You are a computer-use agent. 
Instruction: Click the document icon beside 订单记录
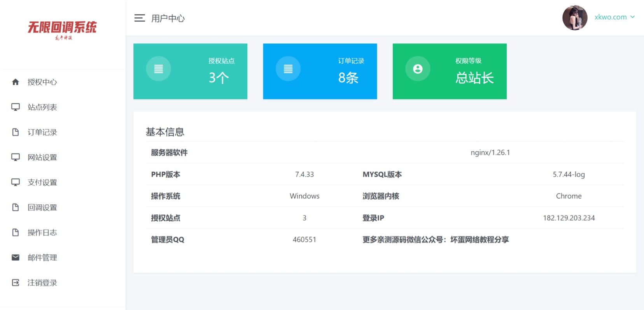(x=16, y=132)
